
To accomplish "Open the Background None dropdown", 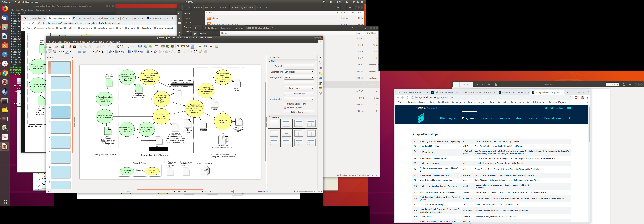I will tap(299, 77).
